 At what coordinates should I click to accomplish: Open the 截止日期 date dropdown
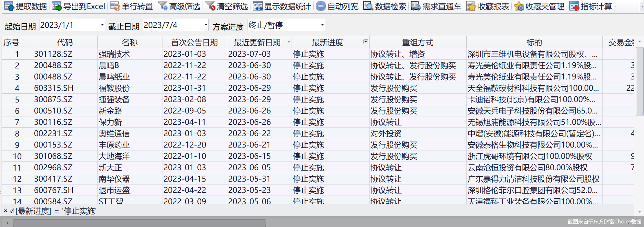pyautogui.click(x=206, y=25)
